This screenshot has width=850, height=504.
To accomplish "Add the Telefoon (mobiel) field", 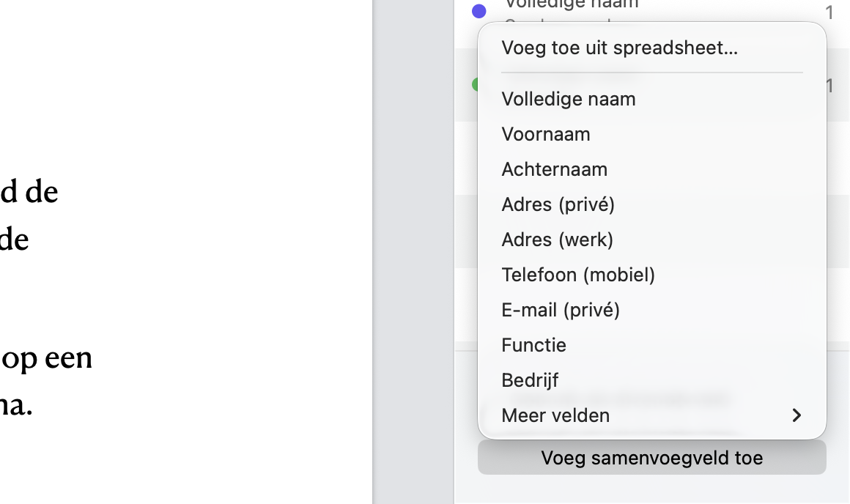I will (578, 275).
